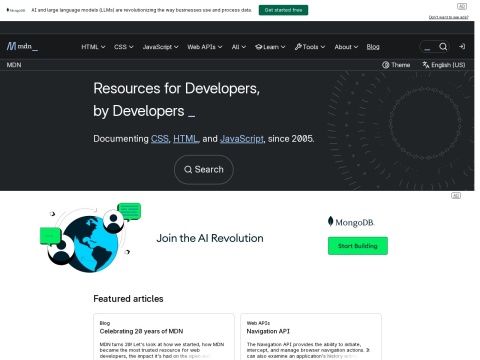480x360 pixels.
Task: Open the HTML dropdown menu
Action: [93, 47]
